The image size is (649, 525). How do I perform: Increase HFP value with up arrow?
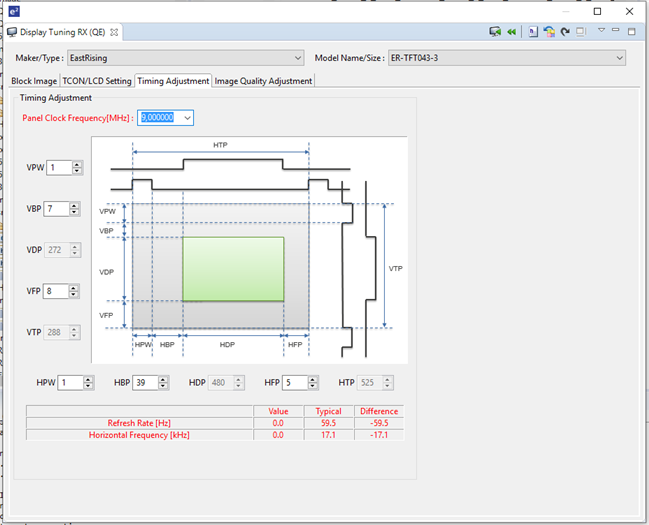pos(315,379)
